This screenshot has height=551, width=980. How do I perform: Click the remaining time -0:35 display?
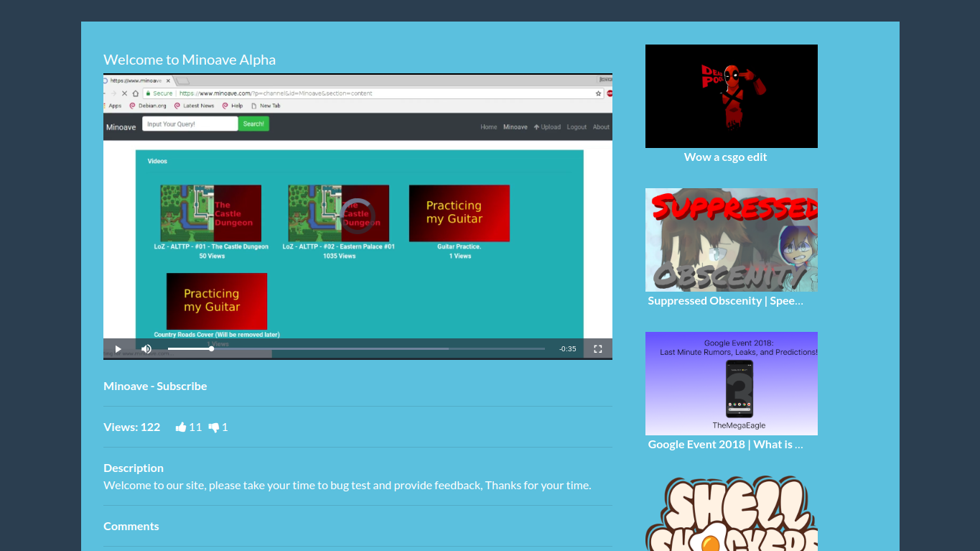point(568,349)
